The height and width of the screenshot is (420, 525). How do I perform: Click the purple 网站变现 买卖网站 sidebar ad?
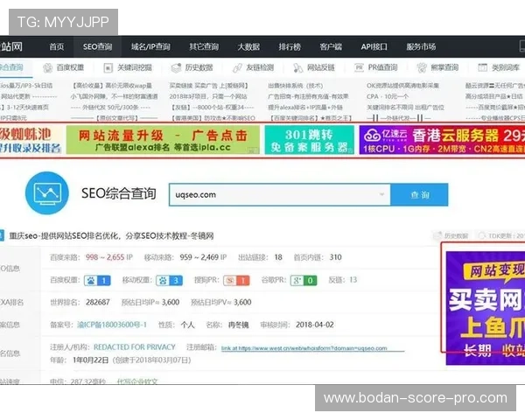[x=486, y=308]
